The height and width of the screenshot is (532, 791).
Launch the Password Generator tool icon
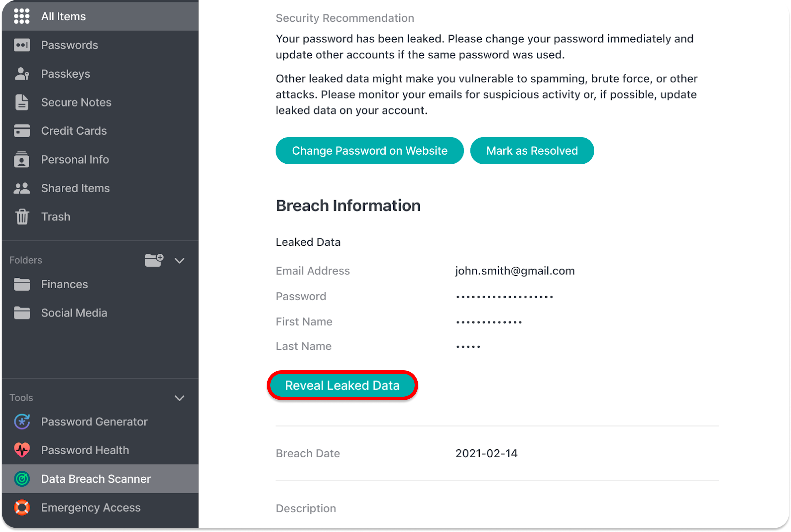(22, 421)
